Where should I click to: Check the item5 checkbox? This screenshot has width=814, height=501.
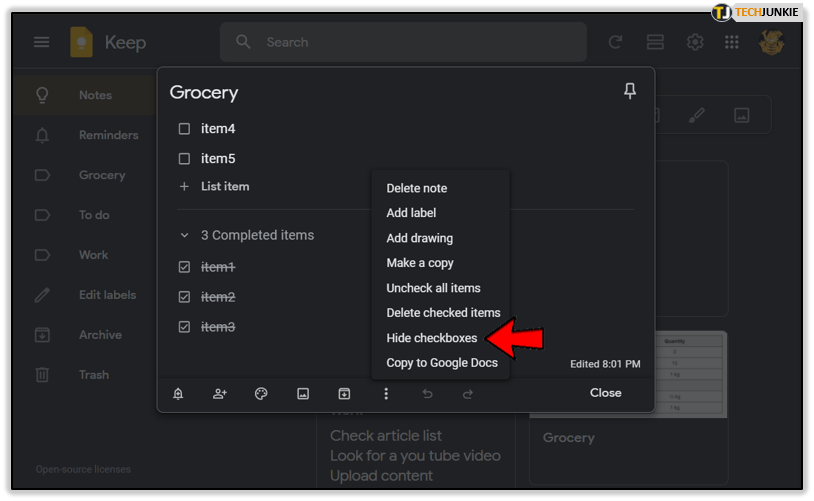184,159
